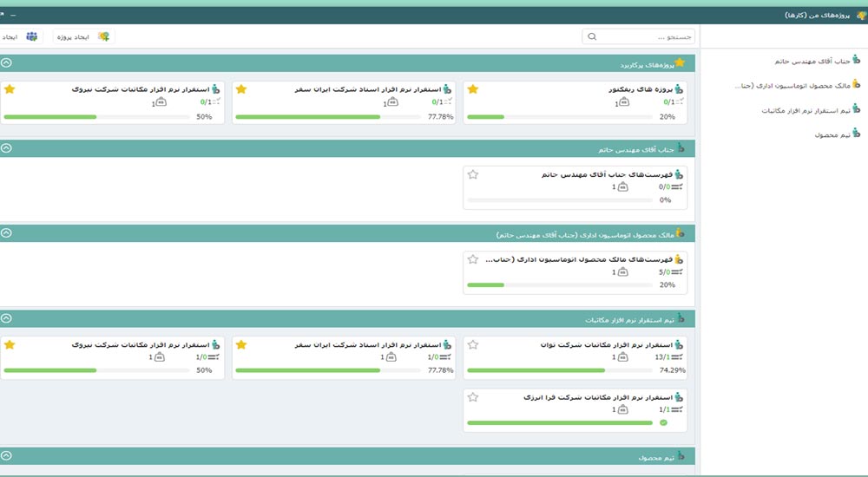Image resolution: width=868 pixels, height=477 pixels.
Task: Click the جستجو search field
Action: [638, 36]
